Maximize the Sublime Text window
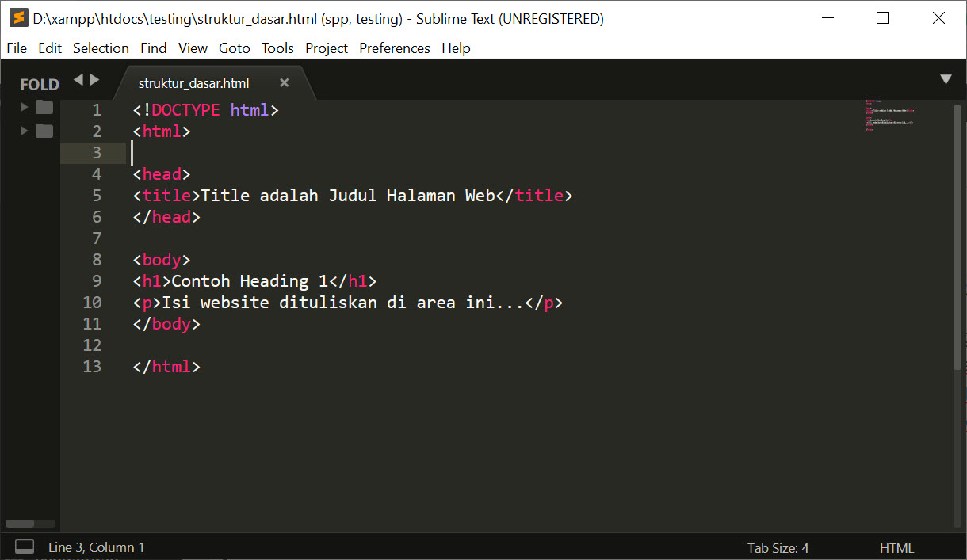 click(x=882, y=18)
